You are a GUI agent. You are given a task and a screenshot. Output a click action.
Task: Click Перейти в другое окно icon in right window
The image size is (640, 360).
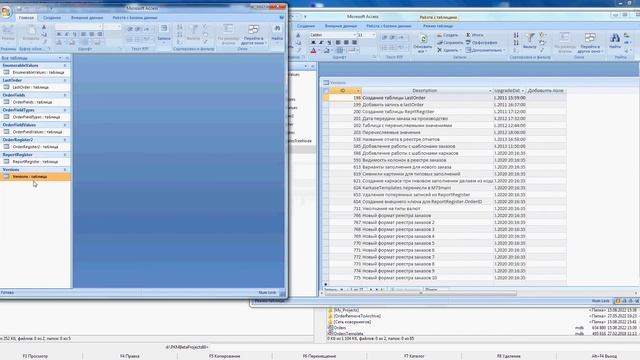(590, 38)
